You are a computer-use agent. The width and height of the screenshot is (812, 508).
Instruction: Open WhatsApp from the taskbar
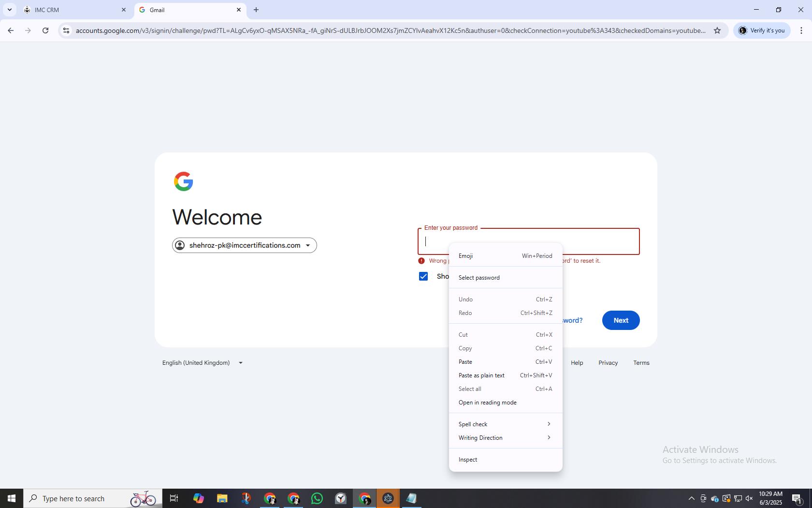317,498
